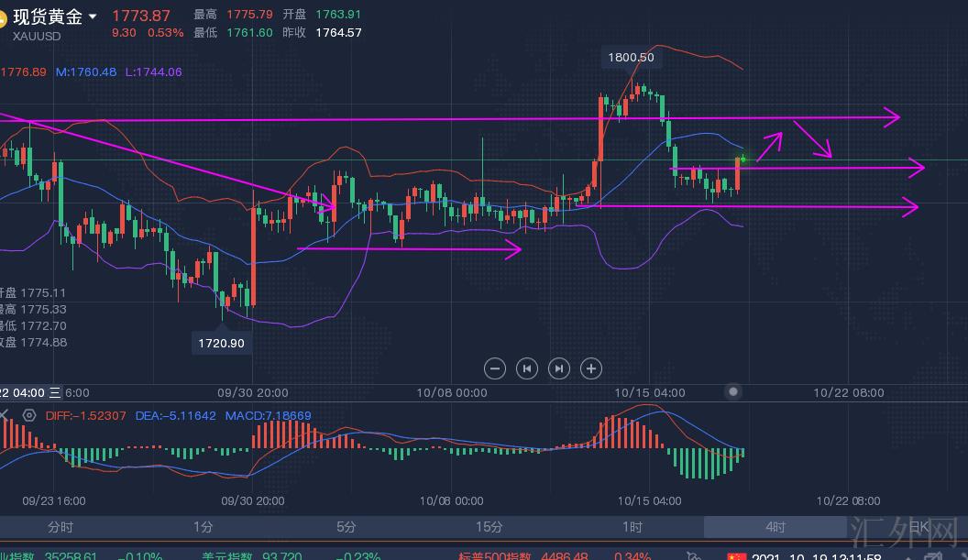Select the 1分 timeframe tab
Image resolution: width=968 pixels, height=560 pixels.
point(203,527)
